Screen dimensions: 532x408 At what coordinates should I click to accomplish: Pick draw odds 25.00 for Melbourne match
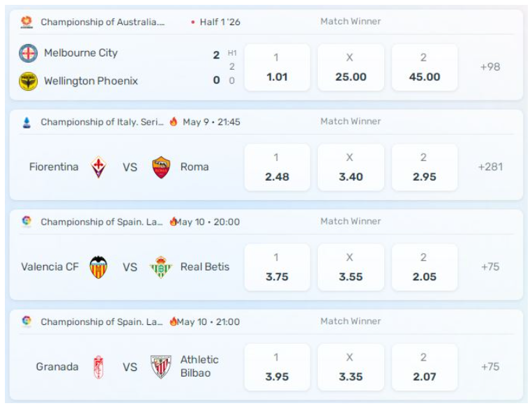pos(351,67)
